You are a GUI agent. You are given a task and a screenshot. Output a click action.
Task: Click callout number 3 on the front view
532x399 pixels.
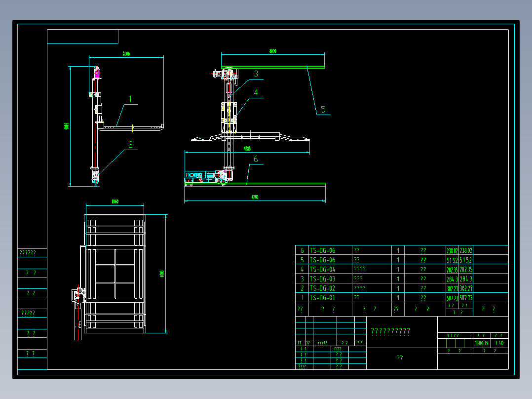(256, 74)
